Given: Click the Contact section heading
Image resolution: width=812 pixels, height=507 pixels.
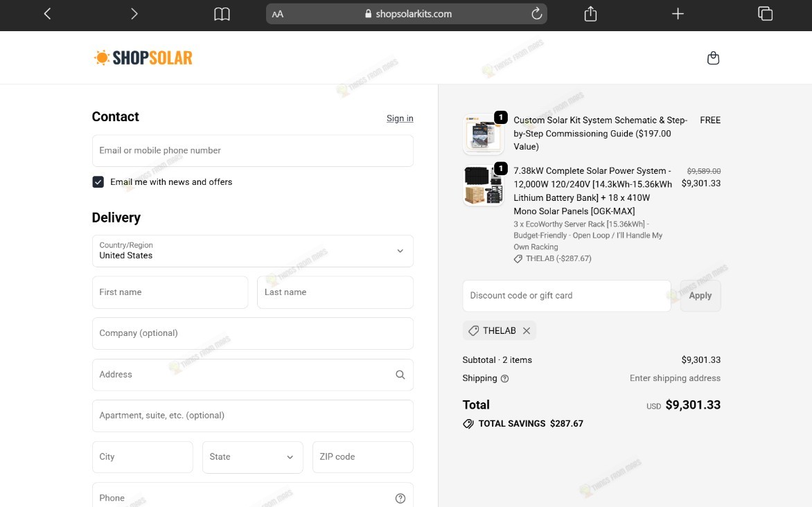Looking at the screenshot, I should (x=116, y=116).
